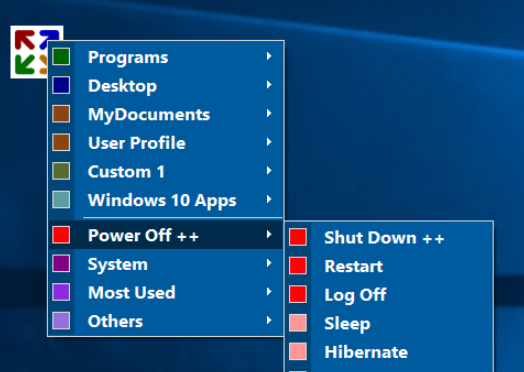524x372 pixels.
Task: Expand the Windows 10 Apps submenu arrow
Action: (x=269, y=200)
